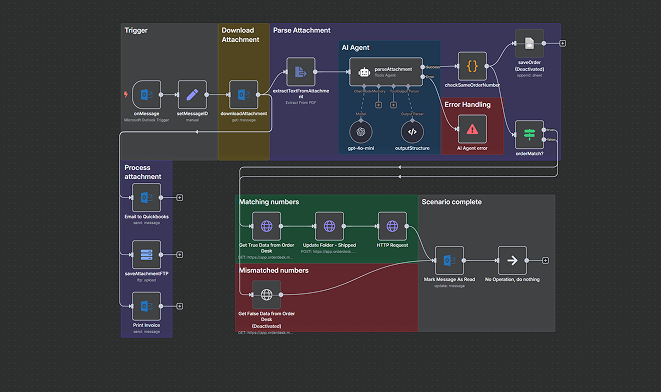Select Update Folder - Shipped HTTP node
This screenshot has height=392, width=661.
pos(329,226)
